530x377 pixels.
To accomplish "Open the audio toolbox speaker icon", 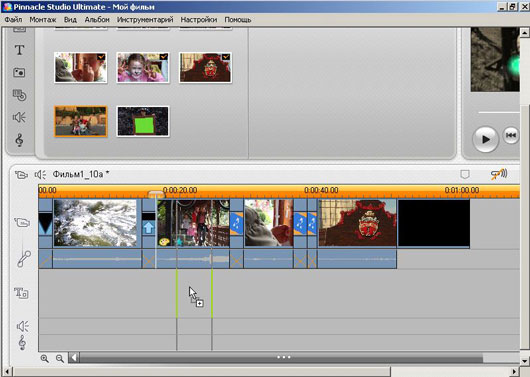I will pyautogui.click(x=40, y=174).
